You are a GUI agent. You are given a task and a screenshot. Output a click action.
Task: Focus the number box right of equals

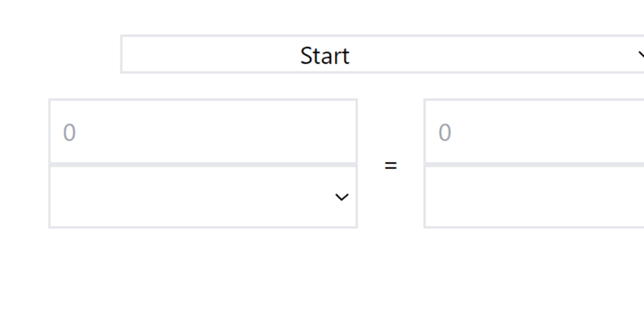(x=533, y=133)
